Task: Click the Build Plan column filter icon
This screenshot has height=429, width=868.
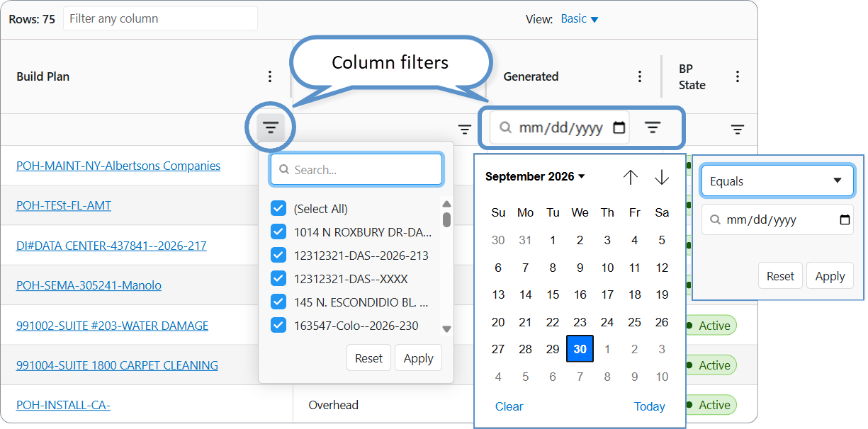Action: 271,128
